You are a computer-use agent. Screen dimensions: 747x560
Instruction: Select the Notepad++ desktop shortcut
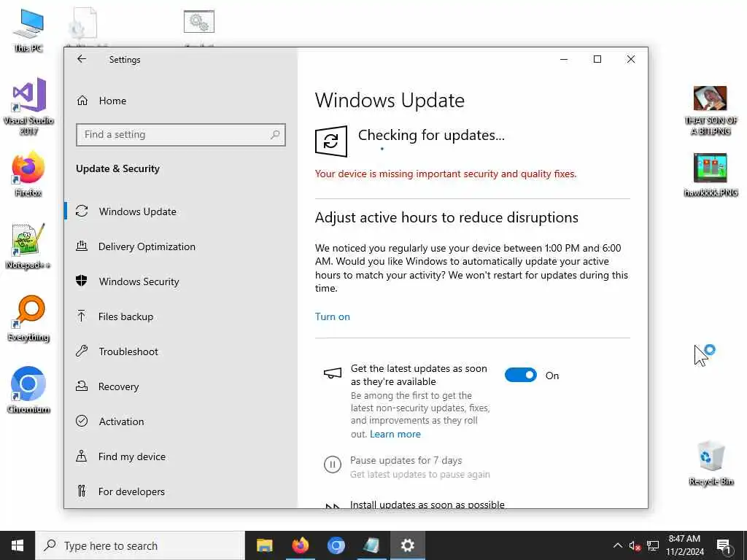[x=28, y=246]
